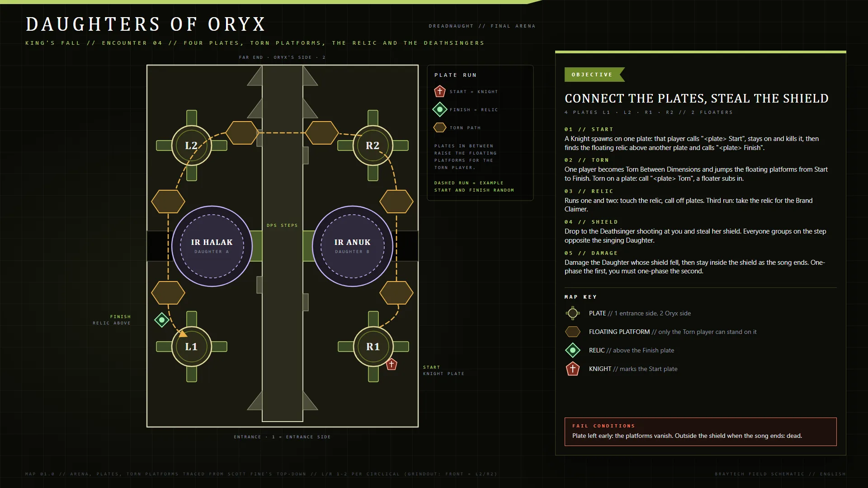
Task: Click the Knight icon in Map Key
Action: point(573,369)
